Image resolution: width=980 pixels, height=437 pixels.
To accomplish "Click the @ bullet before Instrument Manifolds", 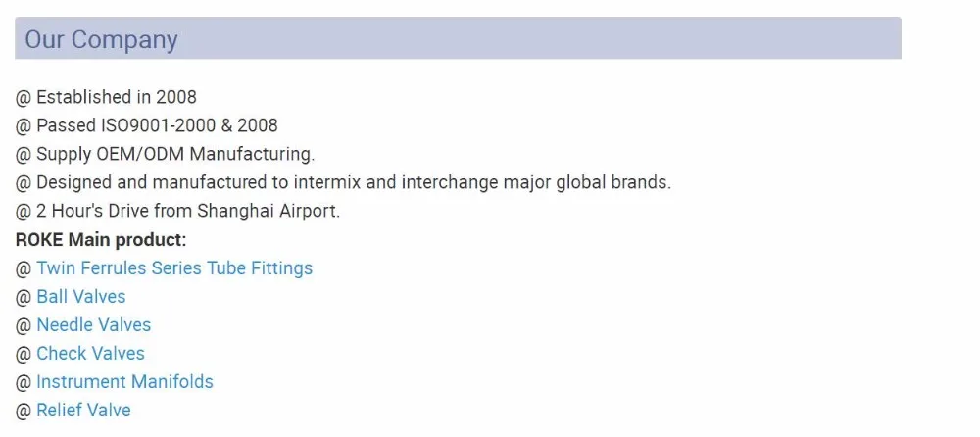I will point(24,382).
